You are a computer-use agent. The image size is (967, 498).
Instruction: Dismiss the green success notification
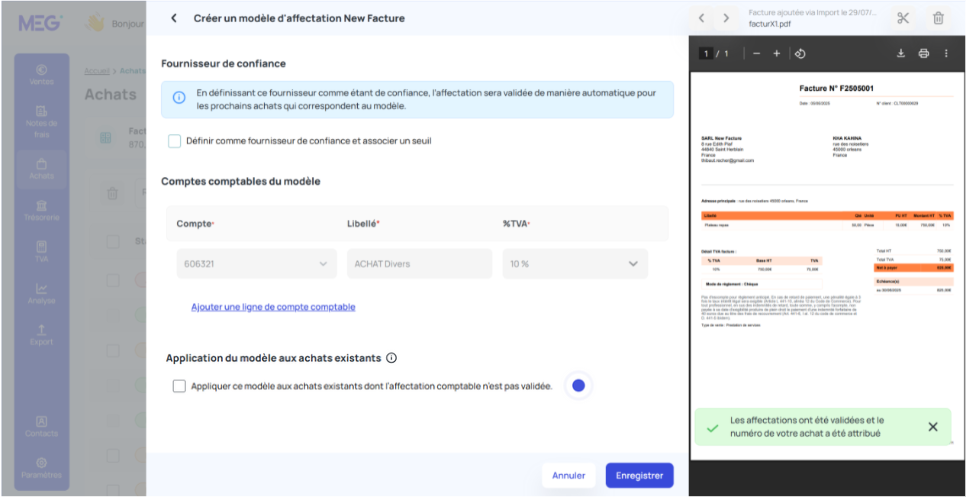tap(932, 427)
